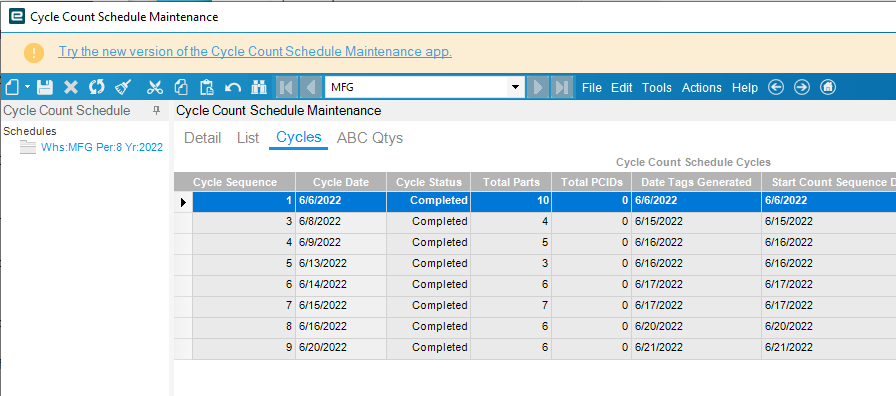Click the Undo arrow icon
896x396 pixels.
[x=233, y=87]
